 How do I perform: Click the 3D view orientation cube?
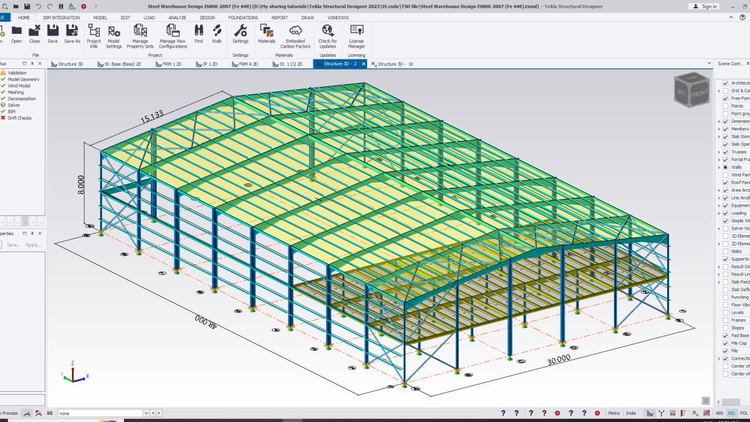[x=690, y=91]
